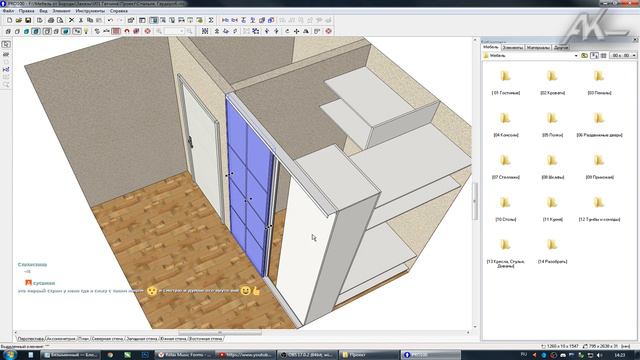Delete the selection with the black X icon

coord(71,20)
